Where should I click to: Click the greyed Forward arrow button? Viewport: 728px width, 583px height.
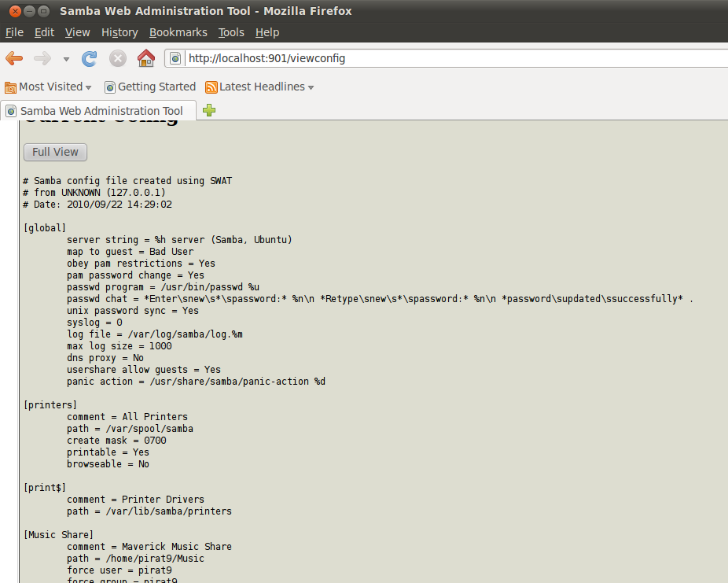coord(42,58)
